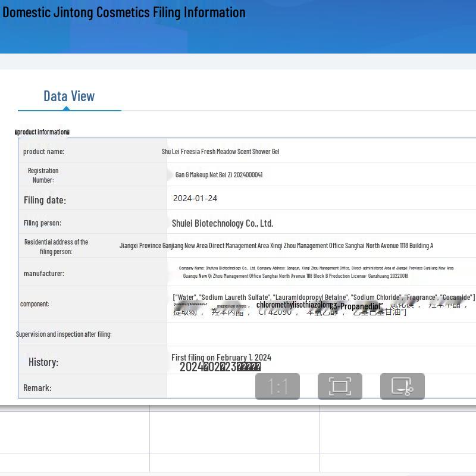Click Supervision and inspection after filing label
476x476 pixels.
point(64,334)
